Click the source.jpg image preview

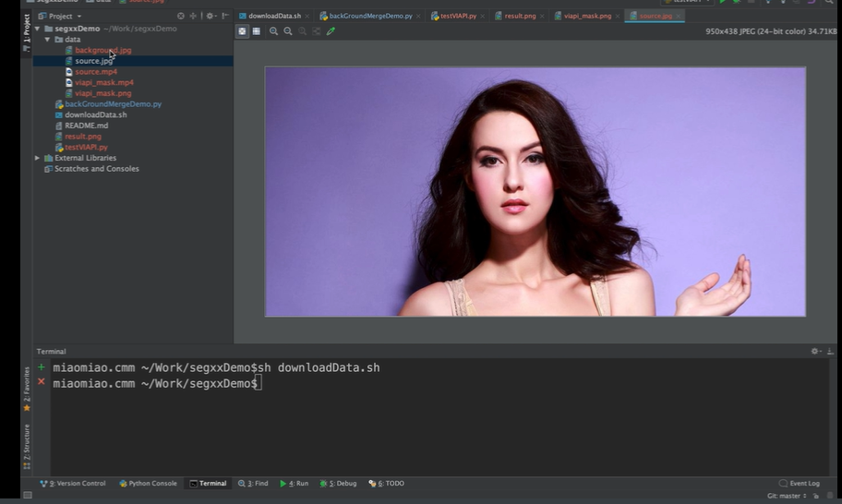pyautogui.click(x=535, y=192)
